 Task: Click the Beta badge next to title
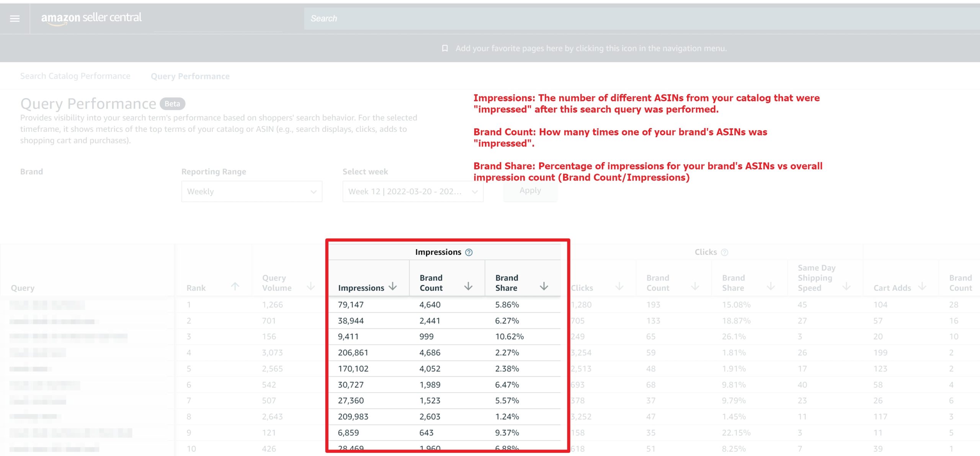click(x=172, y=104)
